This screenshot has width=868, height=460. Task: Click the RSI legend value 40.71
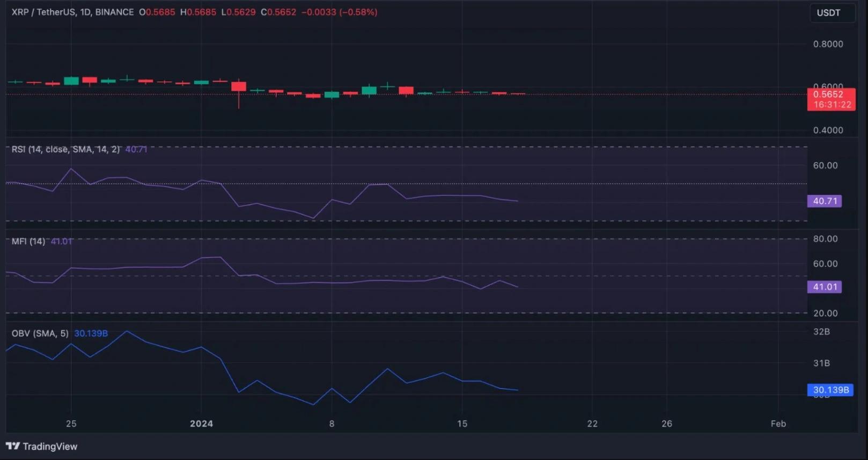pyautogui.click(x=136, y=149)
